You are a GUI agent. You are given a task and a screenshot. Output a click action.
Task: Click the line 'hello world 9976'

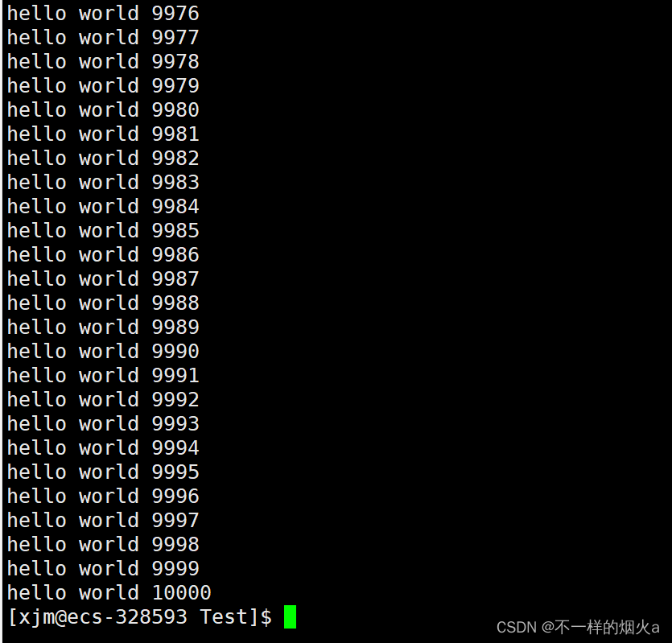pyautogui.click(x=103, y=14)
